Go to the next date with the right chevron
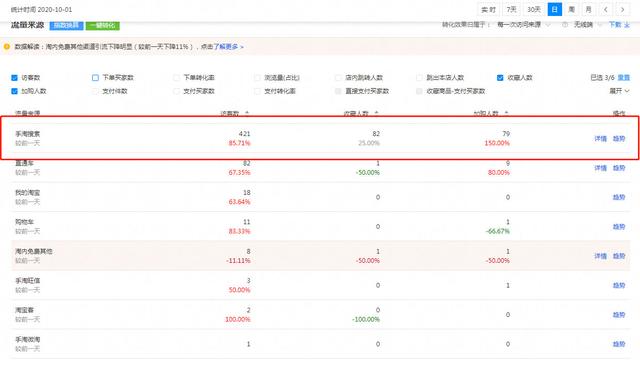 click(x=622, y=9)
